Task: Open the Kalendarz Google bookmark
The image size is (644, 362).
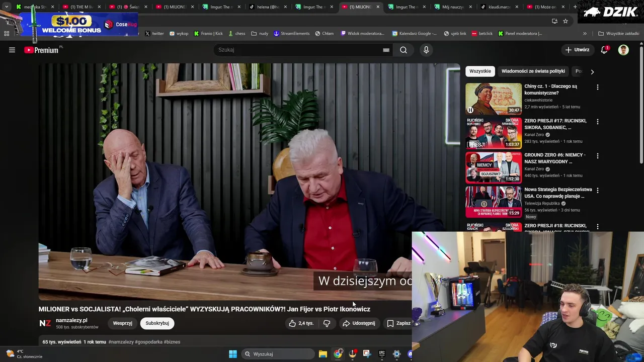Action: [x=414, y=34]
